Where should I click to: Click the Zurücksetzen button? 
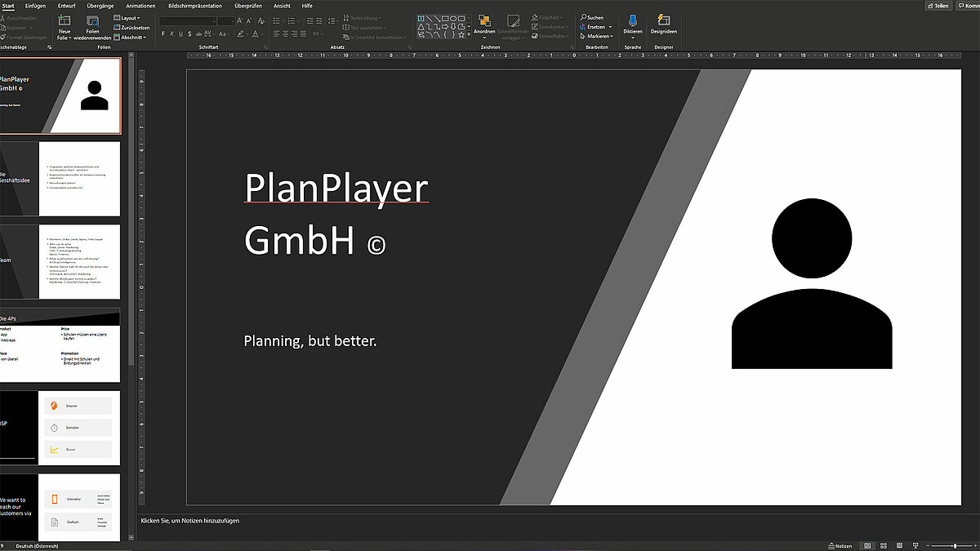click(x=131, y=27)
